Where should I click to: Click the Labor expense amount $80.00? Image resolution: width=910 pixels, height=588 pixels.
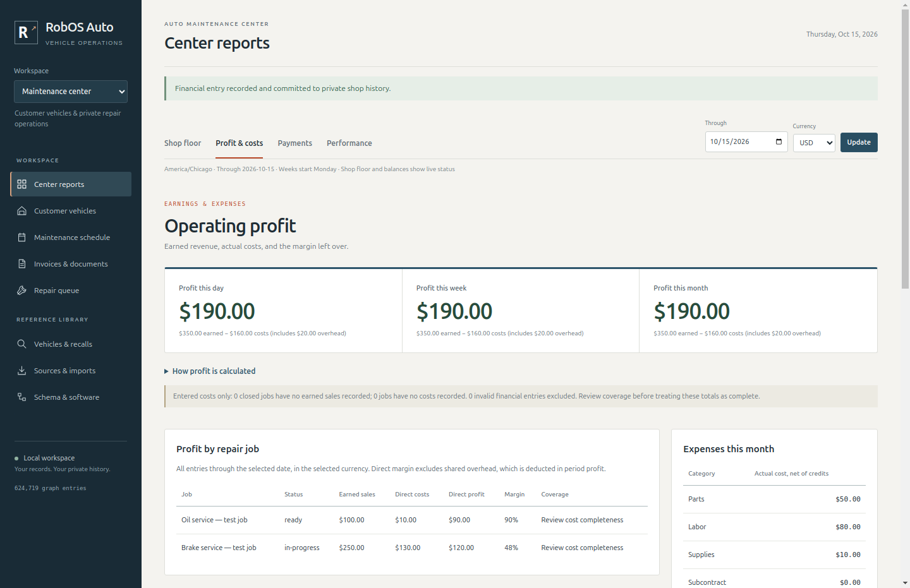click(848, 527)
